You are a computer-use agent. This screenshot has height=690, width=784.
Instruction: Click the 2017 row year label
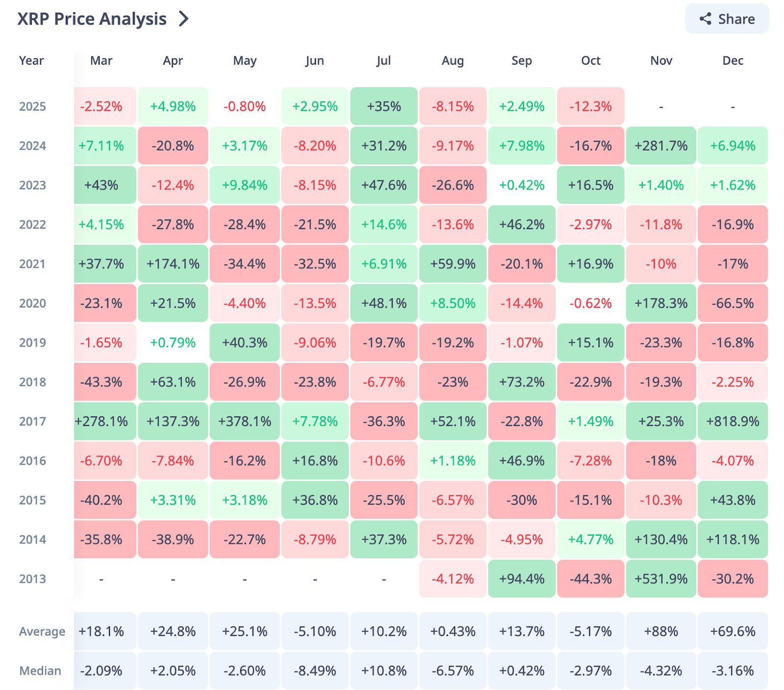click(x=32, y=421)
